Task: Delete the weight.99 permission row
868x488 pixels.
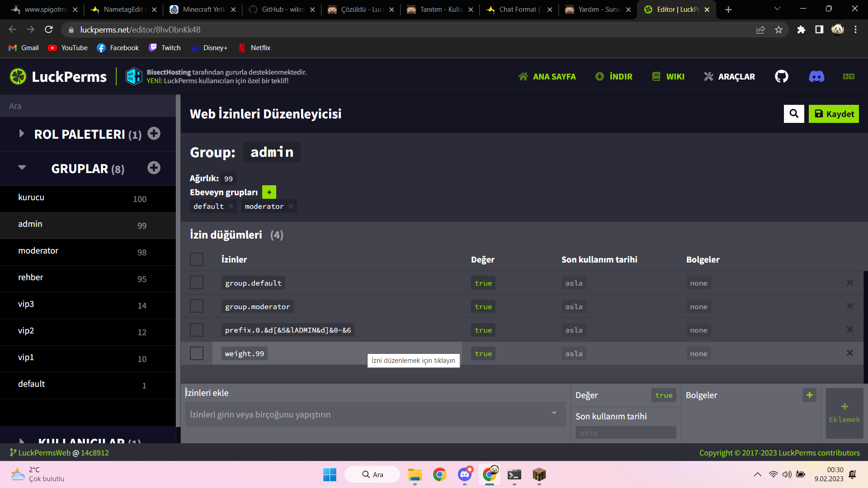Action: tap(850, 353)
